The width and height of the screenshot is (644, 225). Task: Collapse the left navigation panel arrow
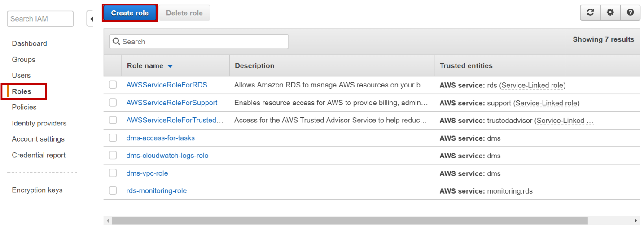(91, 19)
